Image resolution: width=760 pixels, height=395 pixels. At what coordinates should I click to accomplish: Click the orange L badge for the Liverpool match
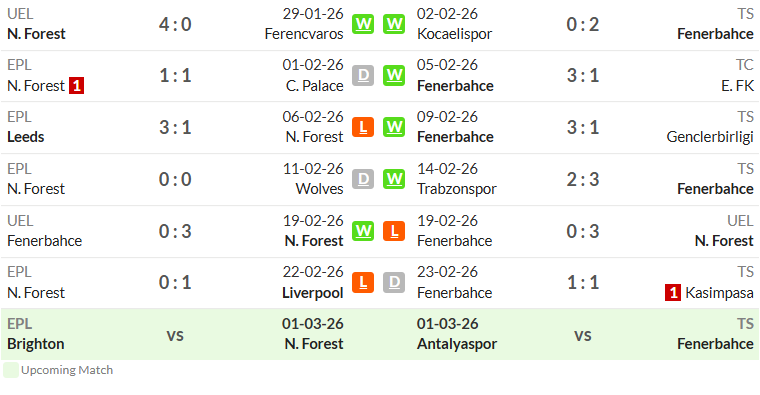[x=363, y=283]
